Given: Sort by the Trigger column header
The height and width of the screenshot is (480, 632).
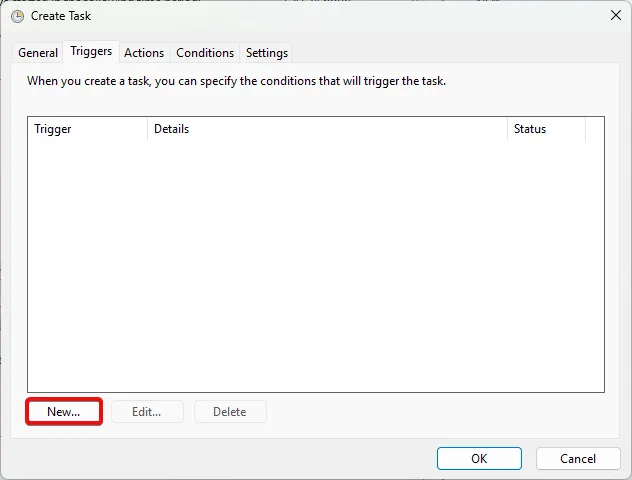Looking at the screenshot, I should click(x=87, y=129).
